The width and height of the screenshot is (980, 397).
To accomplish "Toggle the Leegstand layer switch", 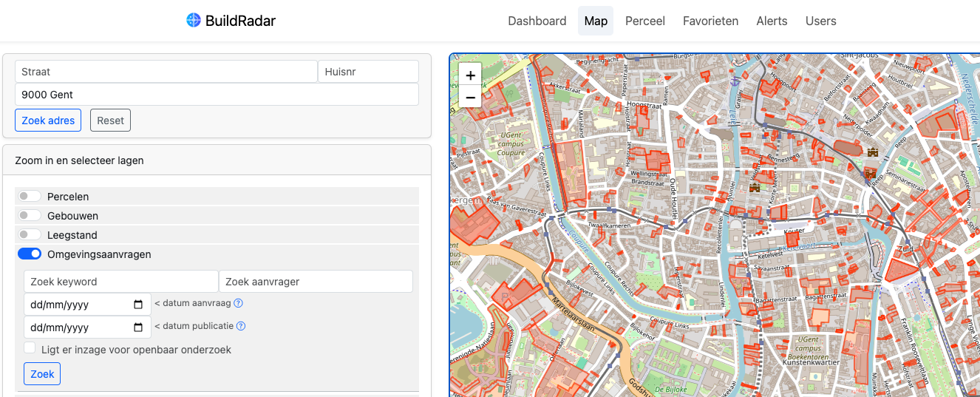I will [x=30, y=235].
